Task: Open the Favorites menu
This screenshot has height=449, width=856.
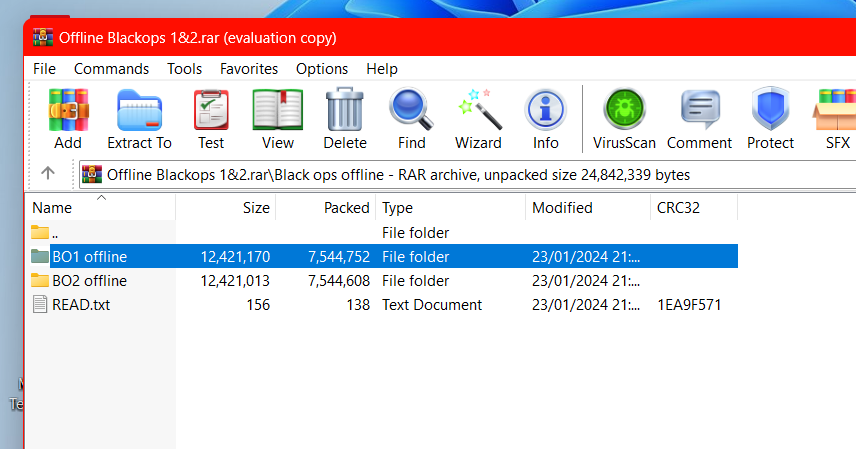Action: (249, 69)
